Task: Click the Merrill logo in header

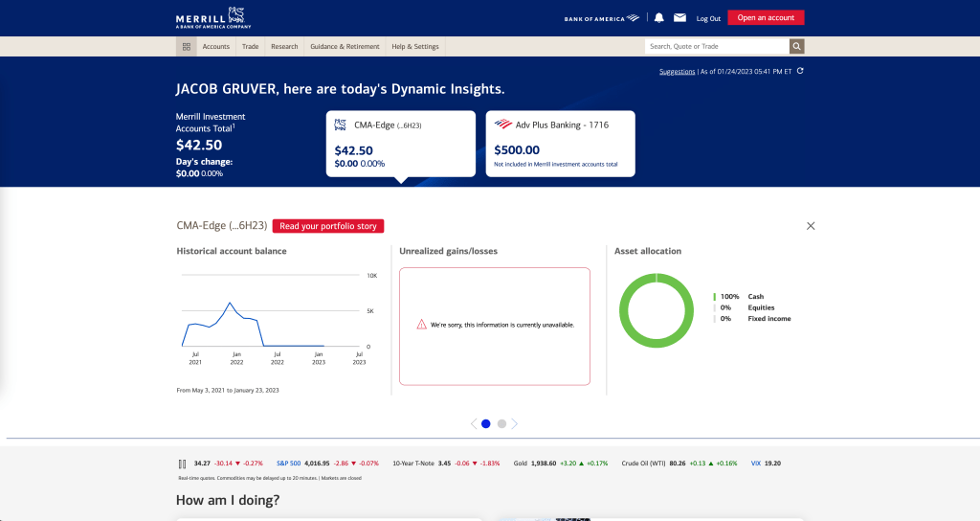Action: [212, 18]
